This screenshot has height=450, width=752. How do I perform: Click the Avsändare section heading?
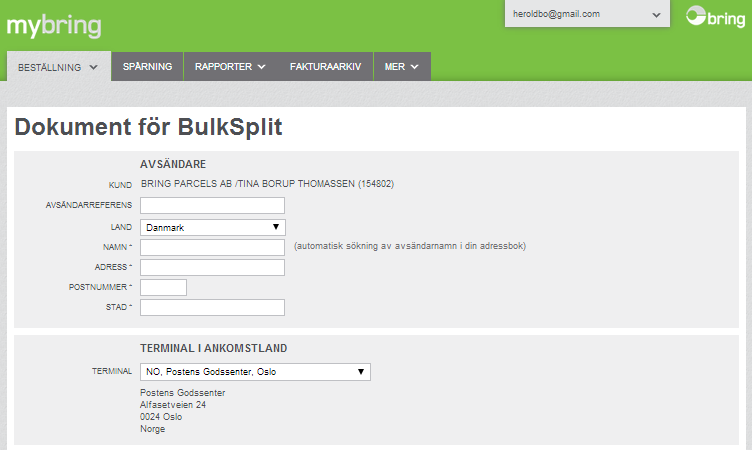click(x=173, y=165)
